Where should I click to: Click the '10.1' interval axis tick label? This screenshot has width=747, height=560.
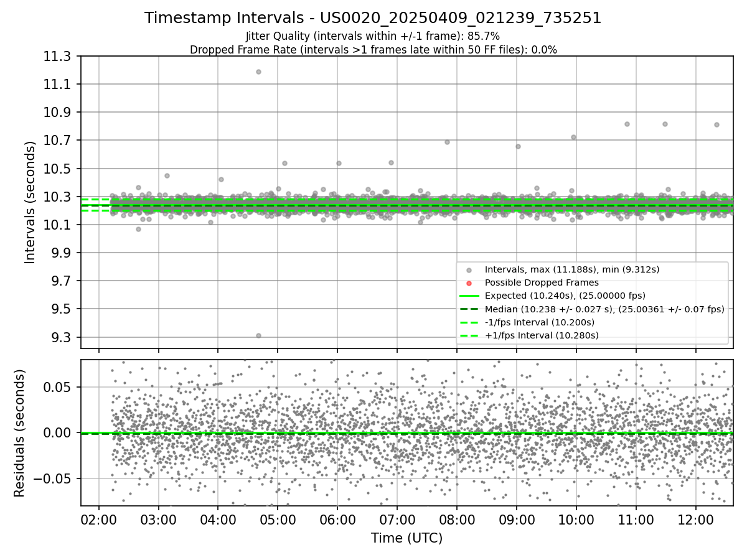[59, 225]
